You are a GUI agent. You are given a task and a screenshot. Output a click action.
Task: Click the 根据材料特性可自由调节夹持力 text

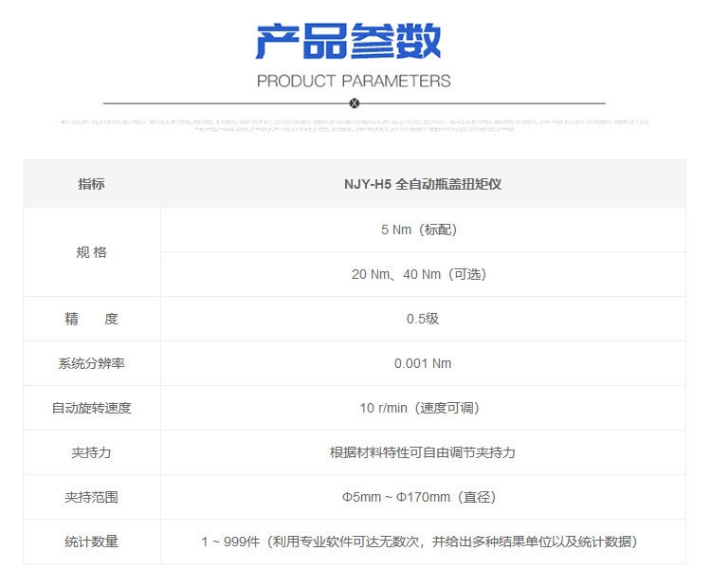pyautogui.click(x=423, y=452)
